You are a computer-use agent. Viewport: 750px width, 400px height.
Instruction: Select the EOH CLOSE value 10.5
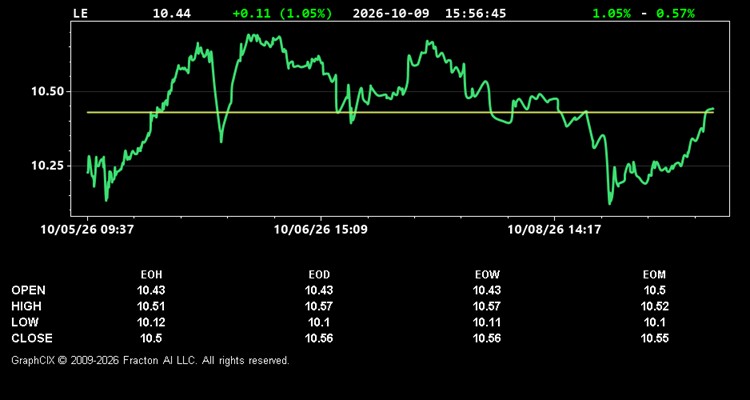click(x=151, y=338)
